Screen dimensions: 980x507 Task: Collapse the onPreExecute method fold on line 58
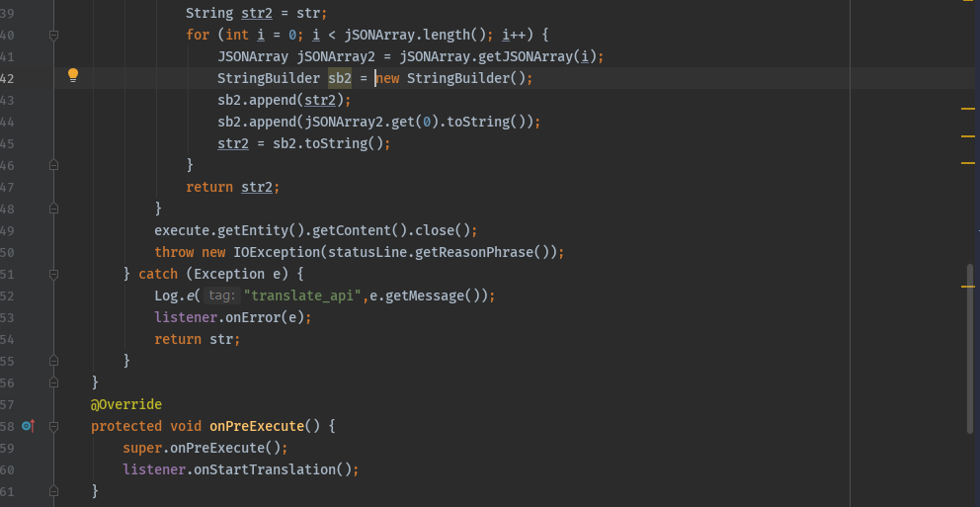click(53, 426)
